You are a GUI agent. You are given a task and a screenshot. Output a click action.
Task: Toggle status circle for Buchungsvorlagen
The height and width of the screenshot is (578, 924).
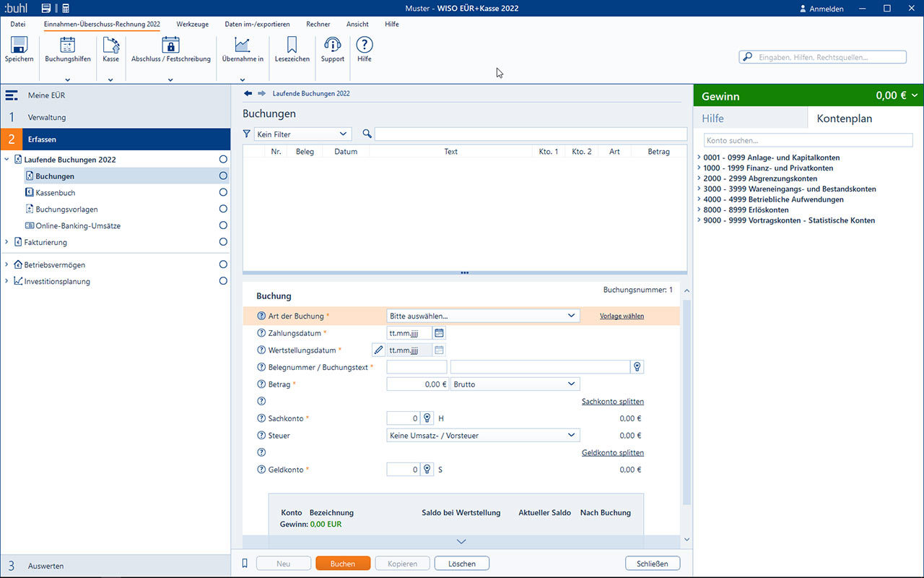coord(223,209)
